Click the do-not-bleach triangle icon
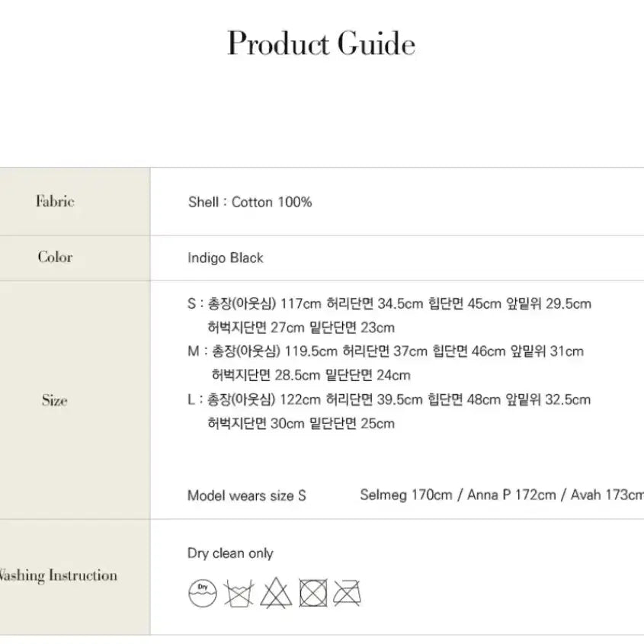Screen dimensions: 644x644 [275, 592]
